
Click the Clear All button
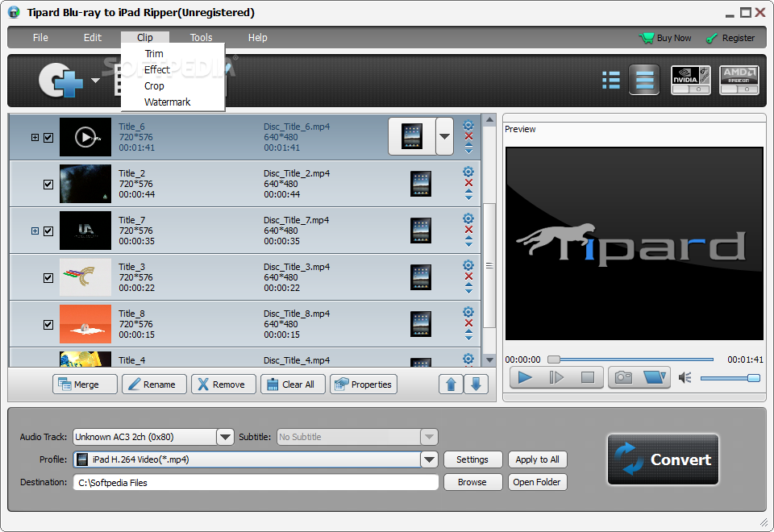tap(293, 384)
